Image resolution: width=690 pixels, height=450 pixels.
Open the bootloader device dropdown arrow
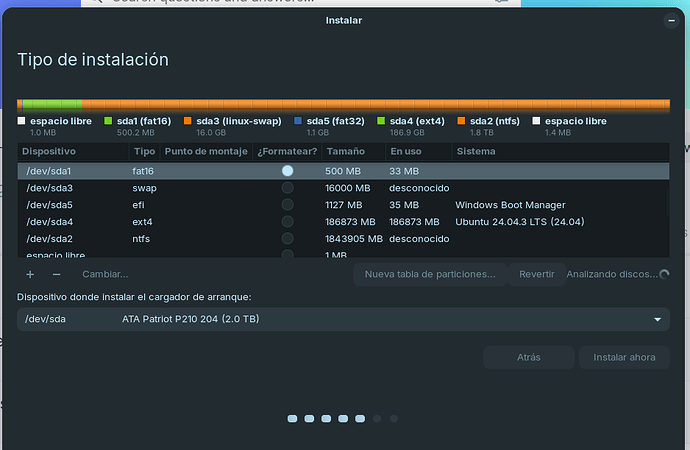[657, 319]
